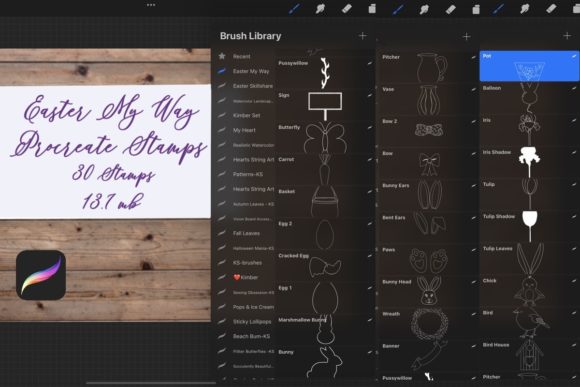Choose the Carrot brush
The width and height of the screenshot is (580, 387).
click(326, 170)
